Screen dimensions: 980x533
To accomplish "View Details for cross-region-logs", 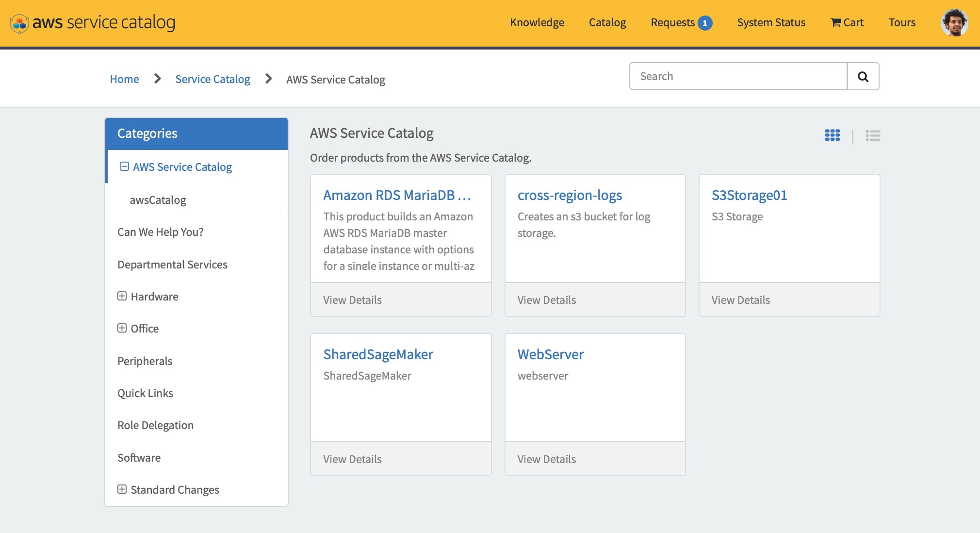I will [x=547, y=300].
